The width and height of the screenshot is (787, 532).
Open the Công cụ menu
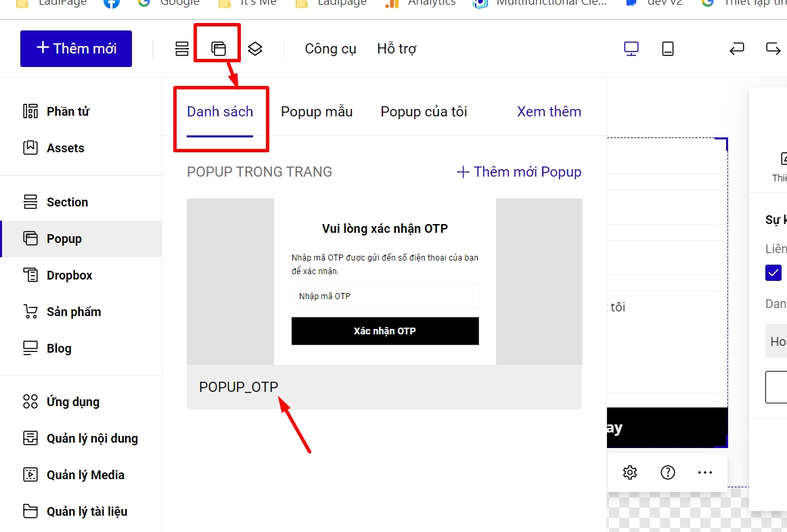click(x=330, y=49)
